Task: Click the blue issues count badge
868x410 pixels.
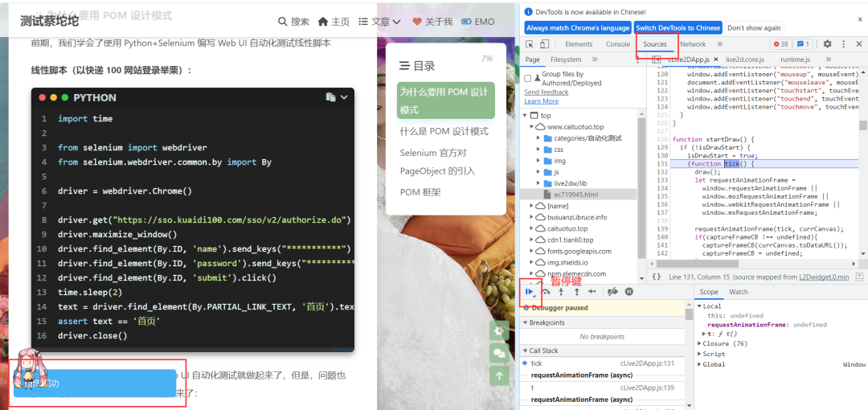Action: pyautogui.click(x=803, y=43)
